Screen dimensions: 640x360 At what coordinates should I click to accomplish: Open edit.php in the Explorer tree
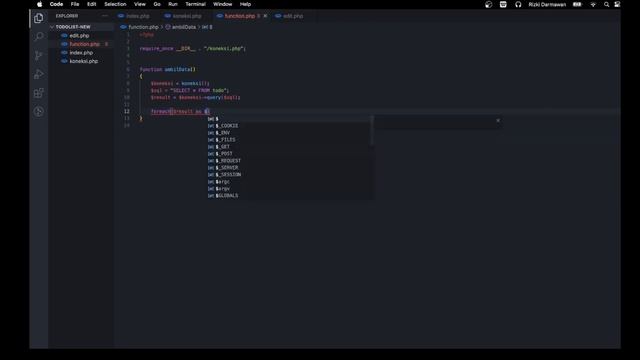[x=81, y=36]
